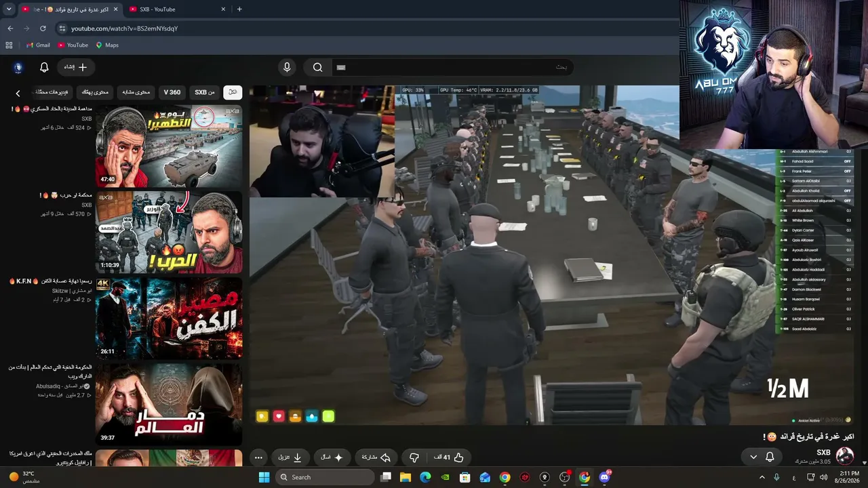Click the إنشاء create button
868x488 pixels.
(x=76, y=67)
